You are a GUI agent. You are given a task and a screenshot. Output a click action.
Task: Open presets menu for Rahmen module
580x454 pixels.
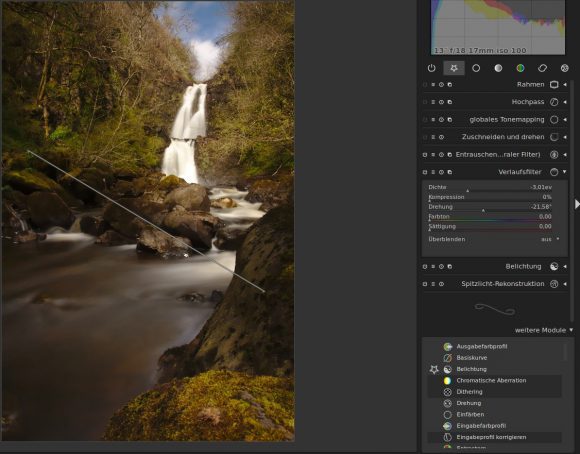click(x=433, y=85)
